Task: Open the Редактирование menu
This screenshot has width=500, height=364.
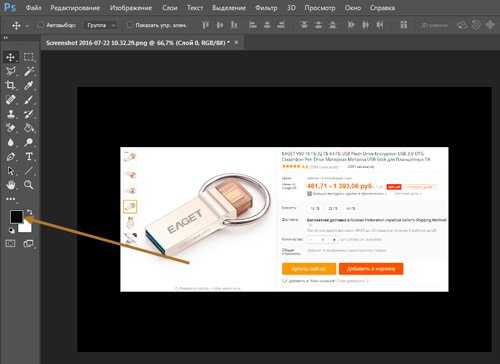Action: tap(75, 8)
